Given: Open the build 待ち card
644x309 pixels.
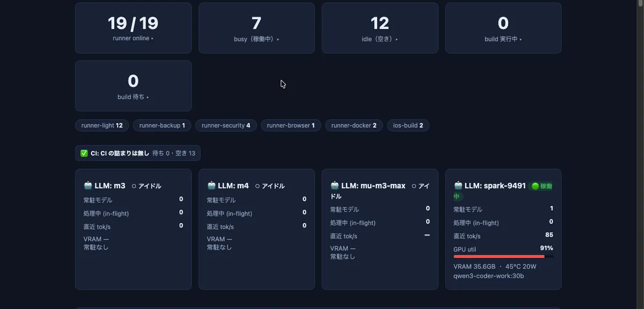Looking at the screenshot, I should coord(133,86).
